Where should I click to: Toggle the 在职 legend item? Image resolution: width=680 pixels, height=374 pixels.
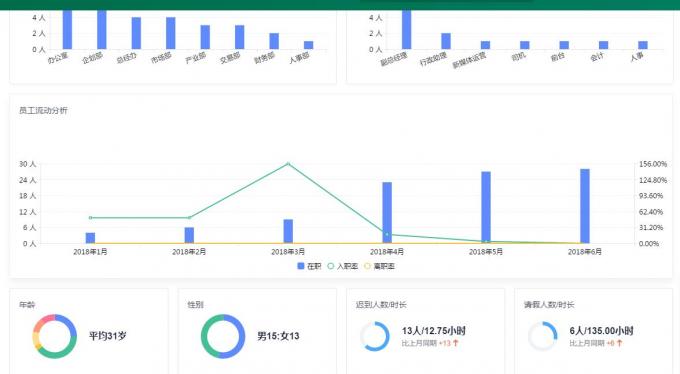(309, 266)
